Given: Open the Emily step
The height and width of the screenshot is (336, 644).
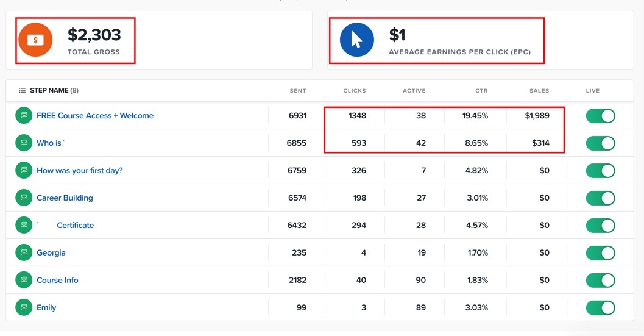Looking at the screenshot, I should coord(46,307).
